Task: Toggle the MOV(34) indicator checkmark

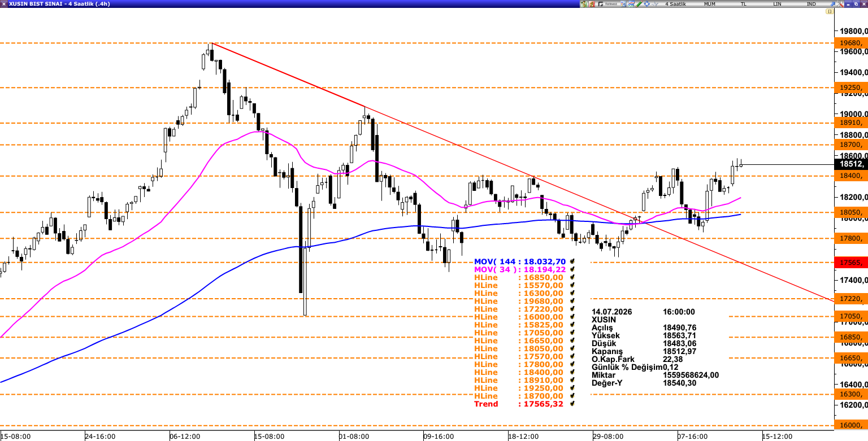Action: coord(572,269)
